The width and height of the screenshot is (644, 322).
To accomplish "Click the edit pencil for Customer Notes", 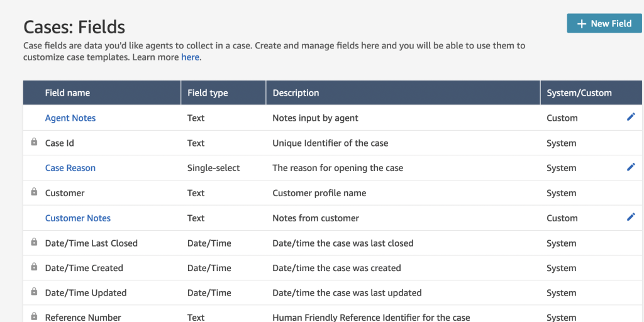I will [631, 218].
